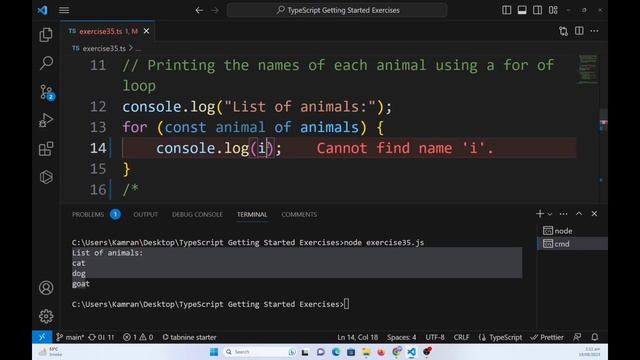This screenshot has height=360, width=640.
Task: Click the Open Changes compare icon
Action: [563, 31]
